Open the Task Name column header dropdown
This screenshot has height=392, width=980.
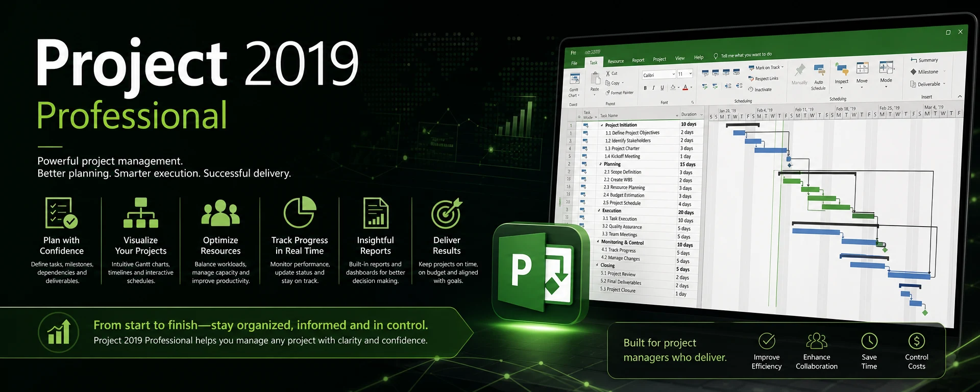677,115
